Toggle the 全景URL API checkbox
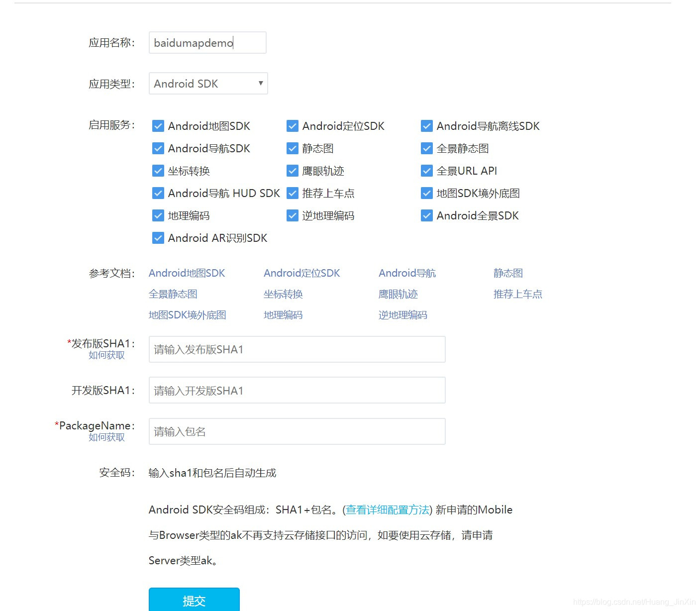This screenshot has width=700, height=611. 427,171
